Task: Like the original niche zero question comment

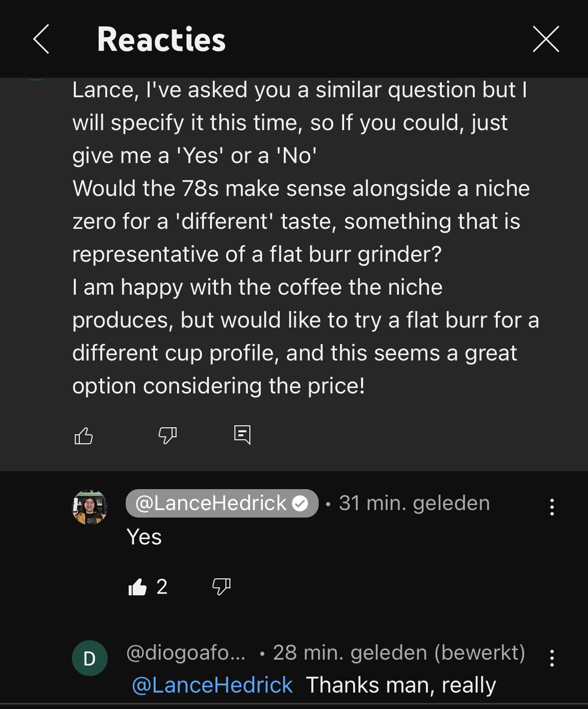Action: 84,435
